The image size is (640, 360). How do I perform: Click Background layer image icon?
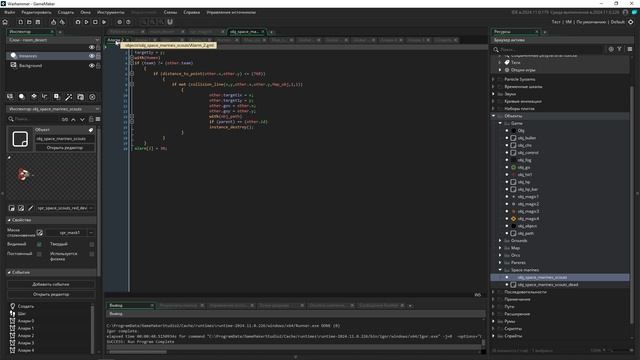point(13,65)
